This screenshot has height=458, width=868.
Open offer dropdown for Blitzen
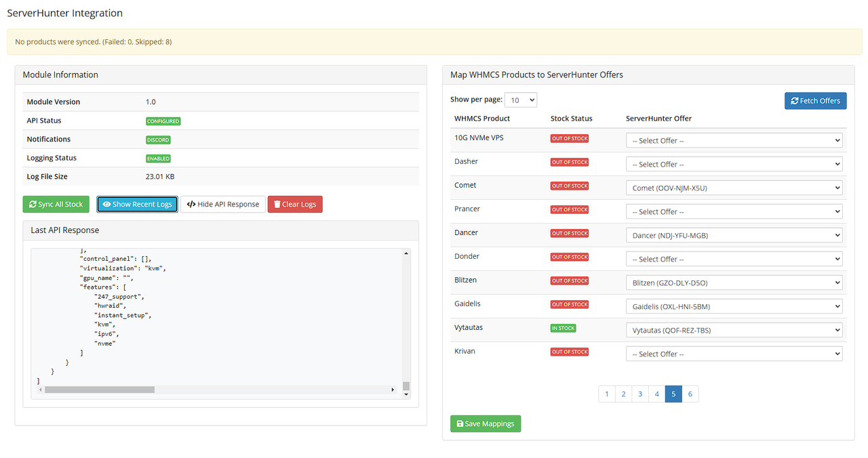[x=734, y=283]
